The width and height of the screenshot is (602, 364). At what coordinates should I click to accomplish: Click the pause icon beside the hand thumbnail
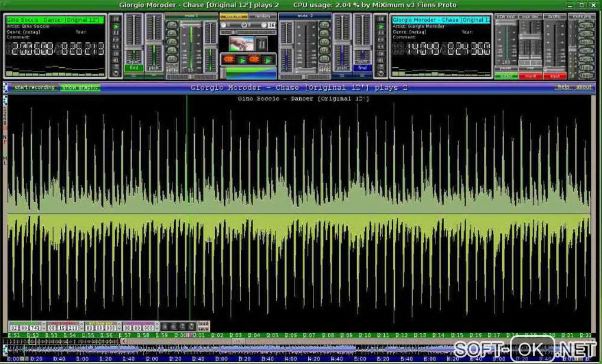point(261,44)
